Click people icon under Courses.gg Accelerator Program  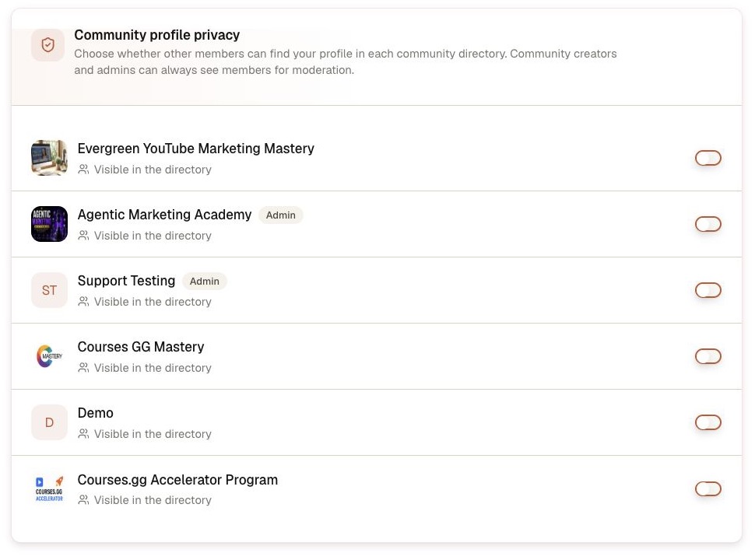(x=84, y=500)
